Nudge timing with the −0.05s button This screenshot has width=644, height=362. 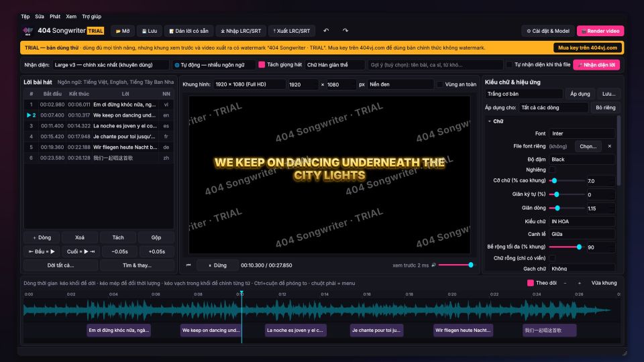(119, 251)
